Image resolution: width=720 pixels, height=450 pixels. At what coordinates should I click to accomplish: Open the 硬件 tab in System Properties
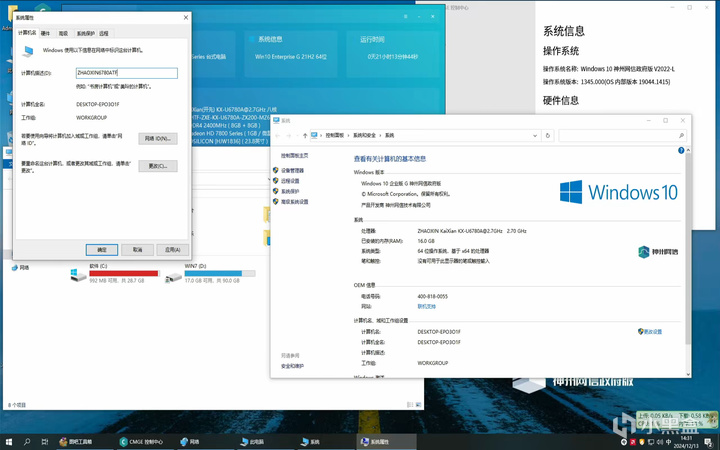click(x=45, y=33)
